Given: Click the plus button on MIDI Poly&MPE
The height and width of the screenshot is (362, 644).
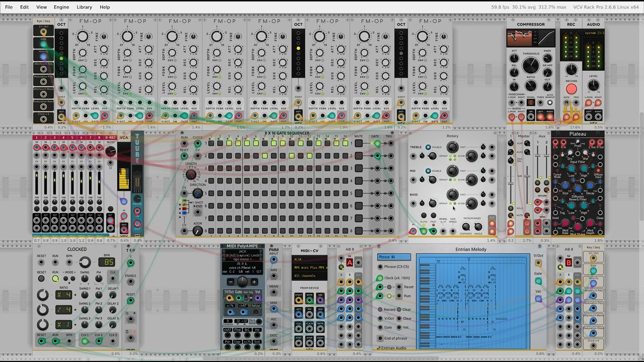Looking at the screenshot, I should (x=255, y=282).
